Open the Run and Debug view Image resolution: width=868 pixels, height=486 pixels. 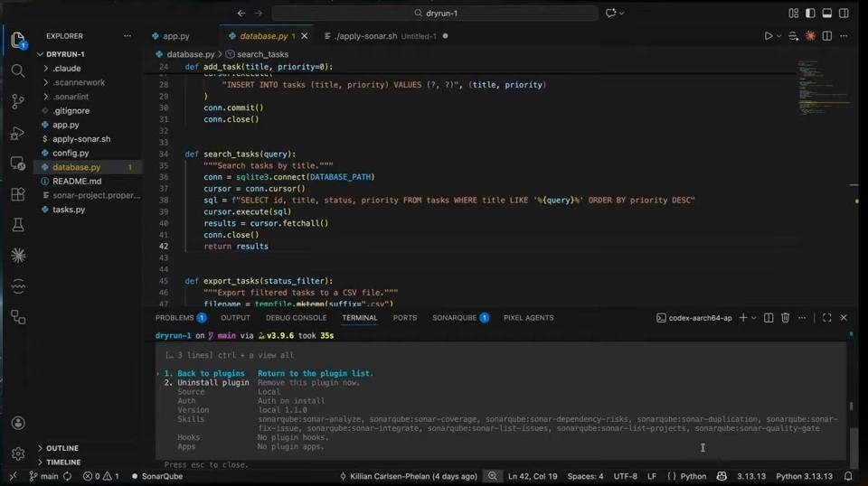click(18, 133)
